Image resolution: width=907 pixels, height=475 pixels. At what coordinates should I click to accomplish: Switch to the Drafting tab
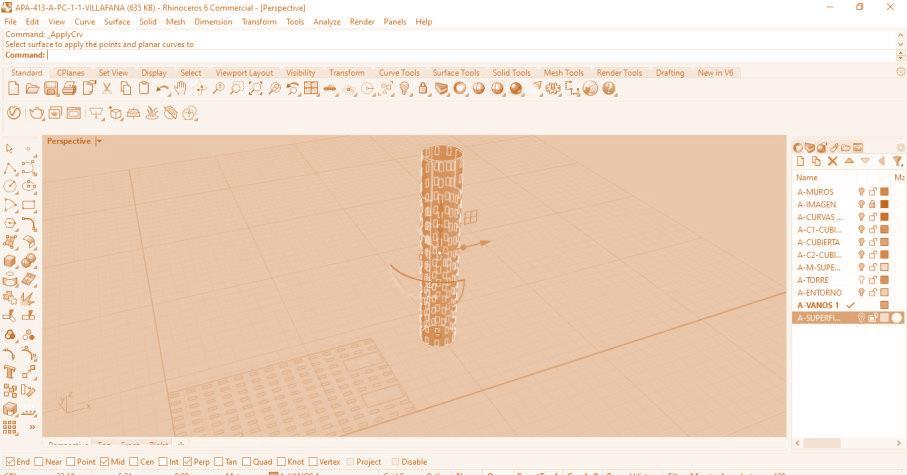coord(670,73)
